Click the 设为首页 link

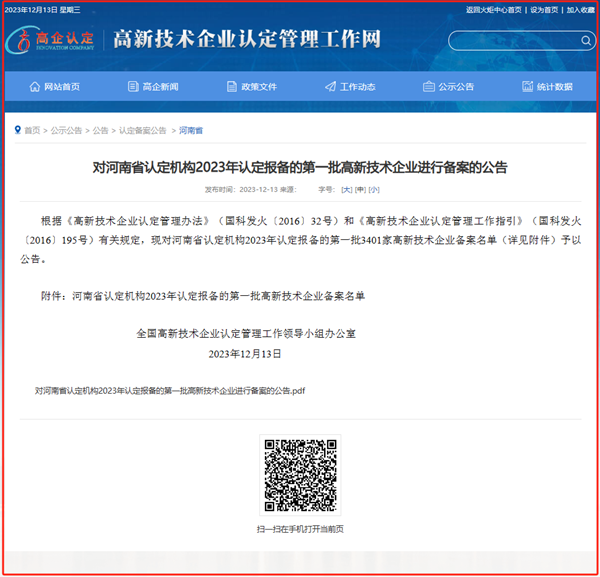543,10
